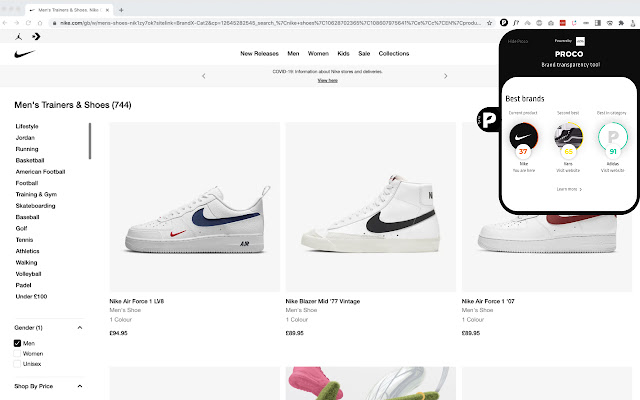Screen dimensions: 640x400
Task: Uncheck the Men gender checkbox
Action: click(x=17, y=343)
